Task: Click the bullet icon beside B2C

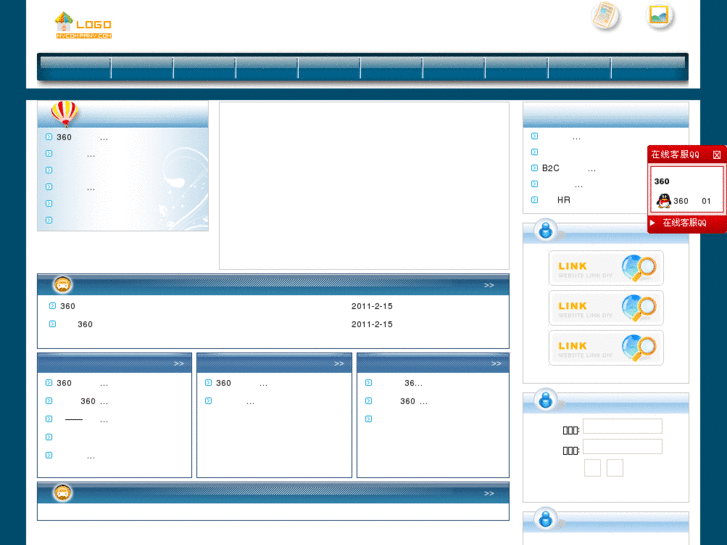Action: (x=534, y=168)
